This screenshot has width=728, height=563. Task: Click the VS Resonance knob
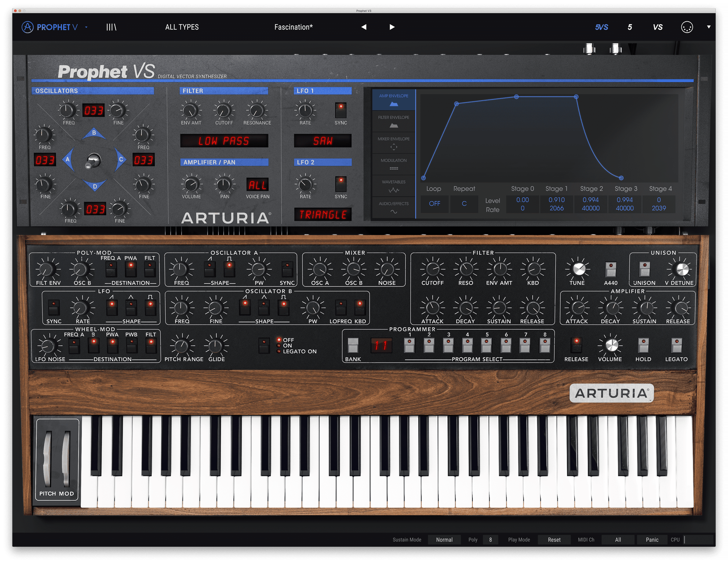point(257,111)
